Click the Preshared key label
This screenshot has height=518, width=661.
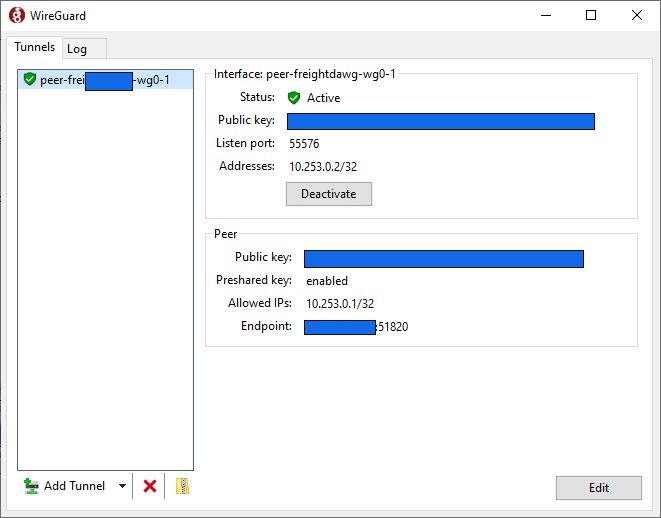[x=254, y=280]
